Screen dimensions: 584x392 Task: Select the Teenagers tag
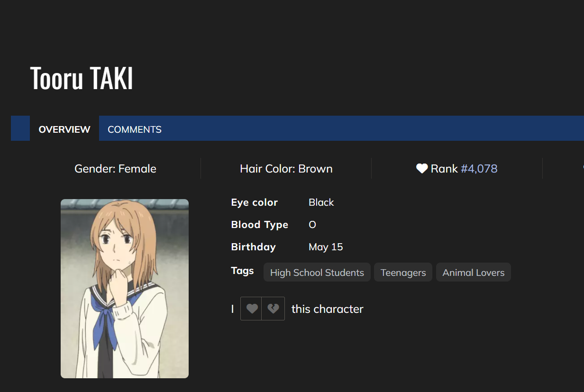pyautogui.click(x=403, y=273)
